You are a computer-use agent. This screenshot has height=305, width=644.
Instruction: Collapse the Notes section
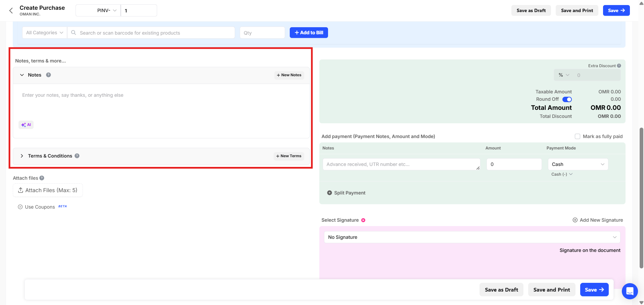(22, 75)
